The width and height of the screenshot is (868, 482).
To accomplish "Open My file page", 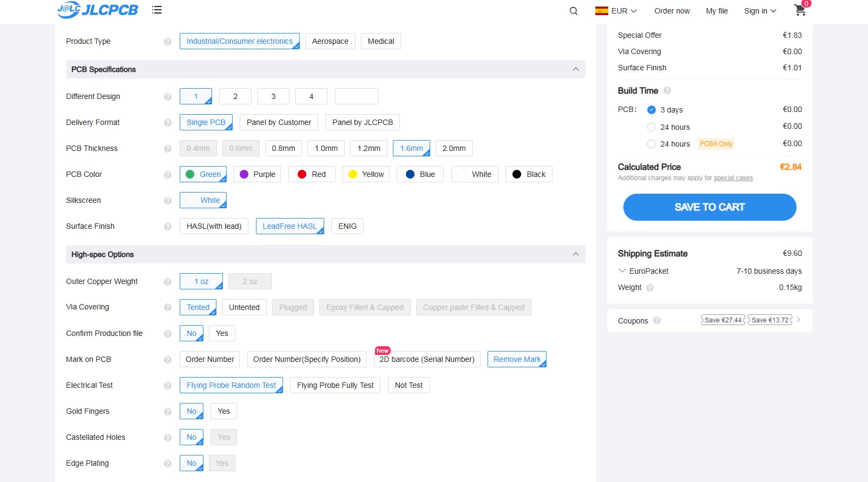I will click(x=716, y=11).
